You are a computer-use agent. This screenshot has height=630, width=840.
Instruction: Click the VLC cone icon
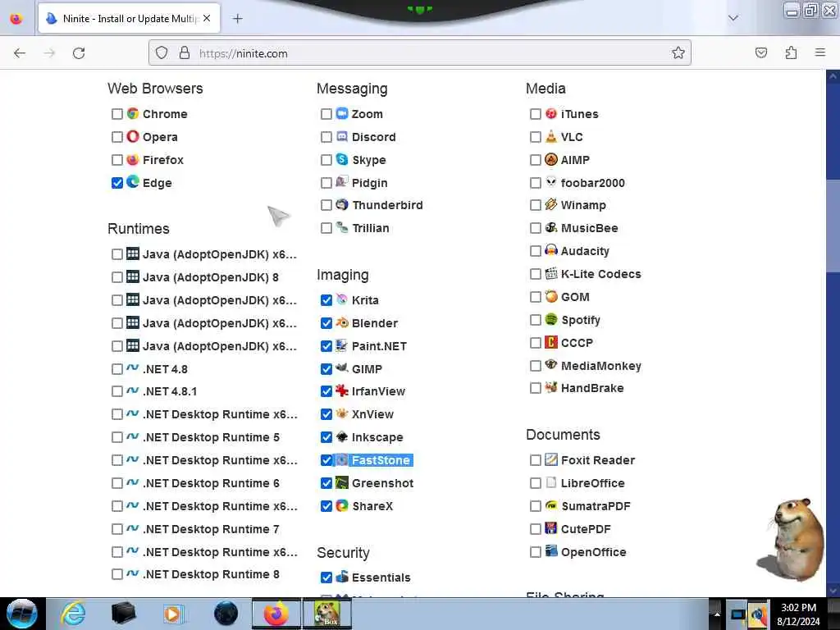[x=551, y=137]
